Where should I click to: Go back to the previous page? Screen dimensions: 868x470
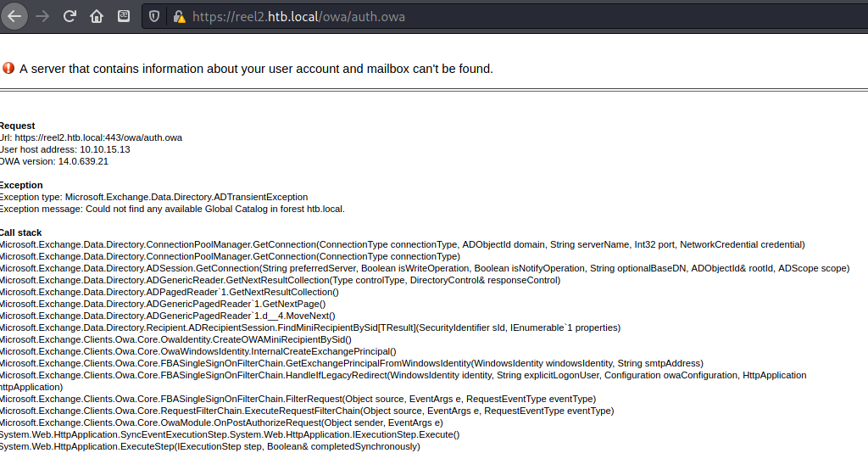(15, 16)
